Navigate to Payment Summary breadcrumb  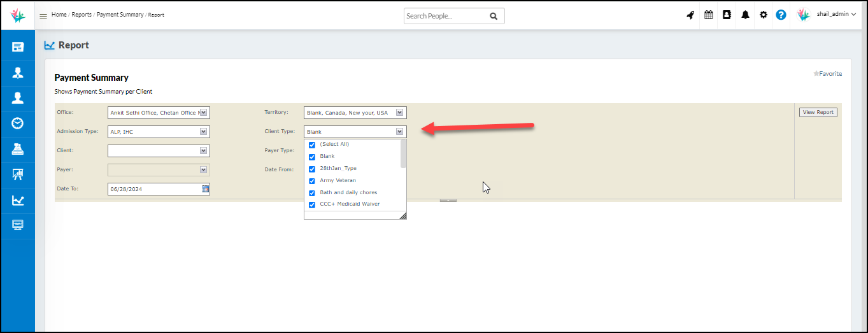pyautogui.click(x=120, y=15)
